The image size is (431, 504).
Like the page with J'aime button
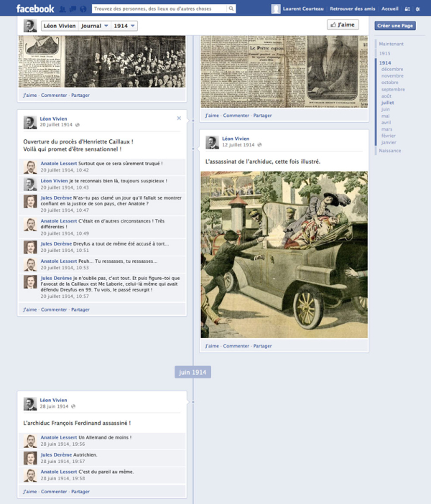pyautogui.click(x=343, y=24)
